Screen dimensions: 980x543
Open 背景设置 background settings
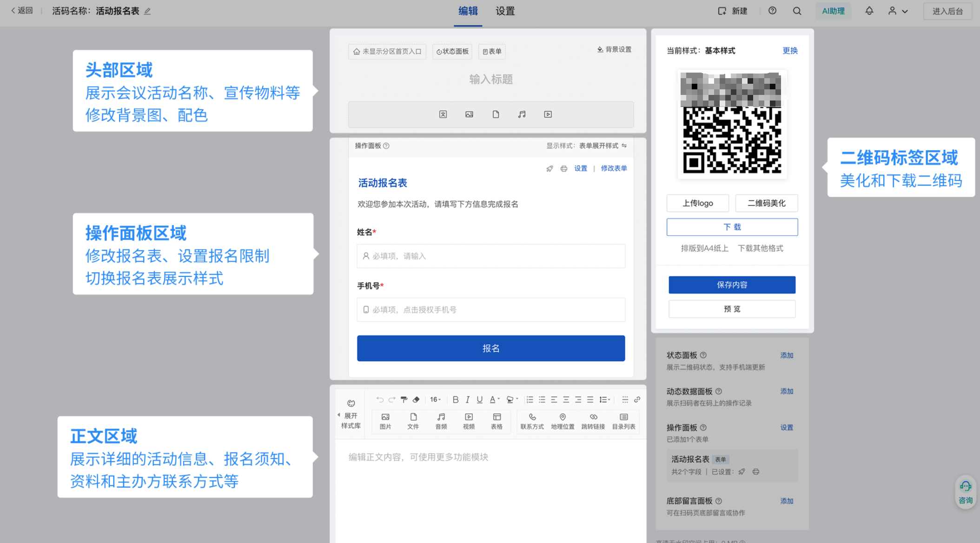614,49
